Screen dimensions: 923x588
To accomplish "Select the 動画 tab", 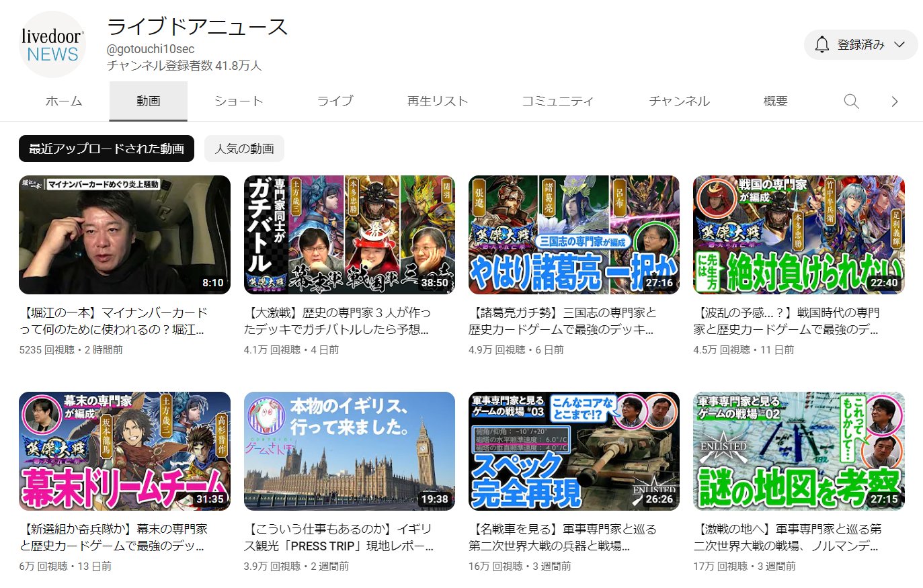I will 149,101.
